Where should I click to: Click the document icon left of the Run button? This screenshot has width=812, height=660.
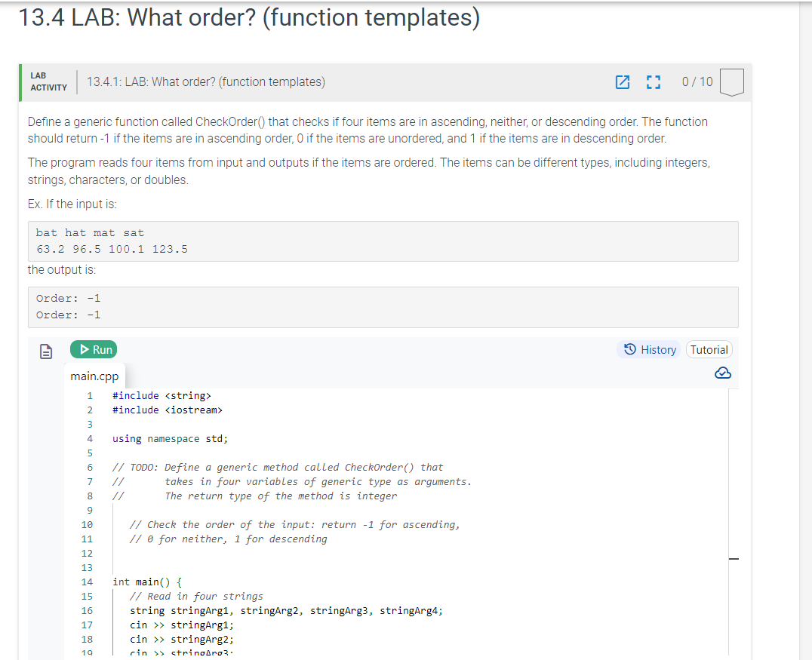coord(46,349)
